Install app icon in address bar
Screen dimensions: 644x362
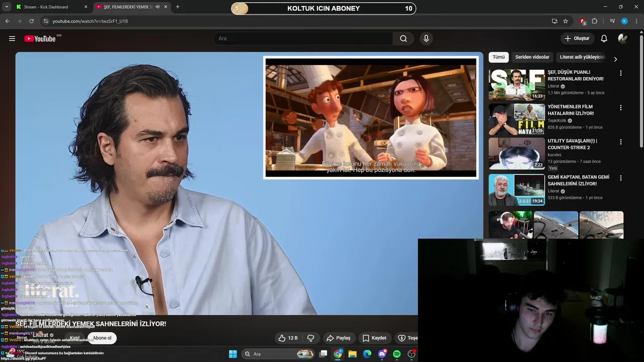click(x=554, y=21)
